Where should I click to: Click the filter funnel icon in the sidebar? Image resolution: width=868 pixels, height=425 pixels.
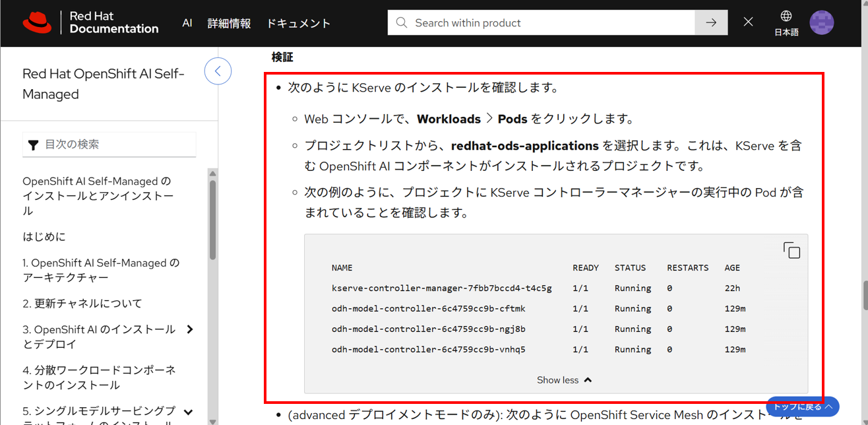(33, 145)
